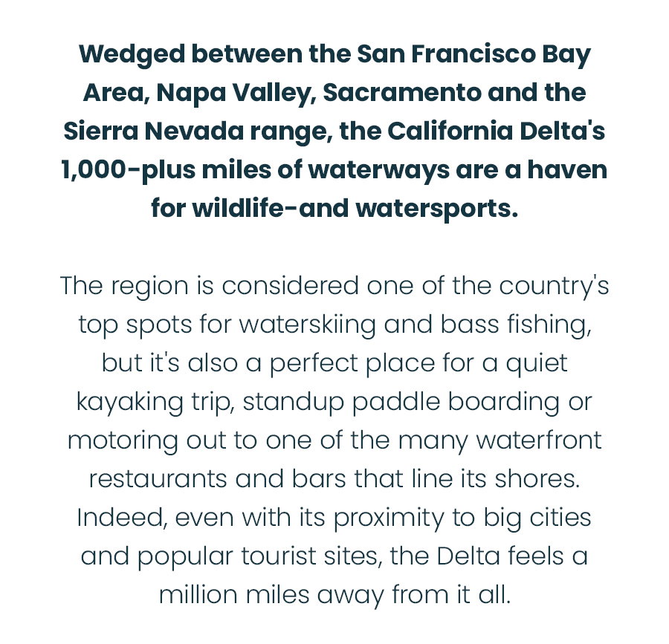The image size is (669, 644).
Task: Click the word 'waterskiing' in the paragraph
Action: click(307, 325)
